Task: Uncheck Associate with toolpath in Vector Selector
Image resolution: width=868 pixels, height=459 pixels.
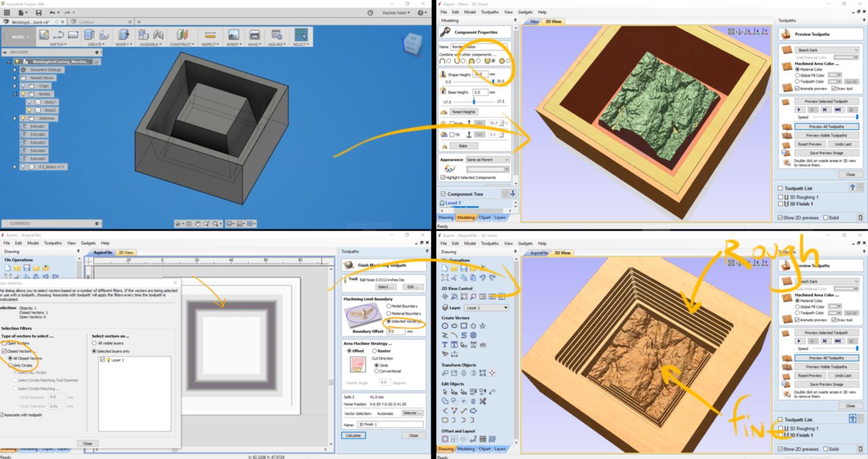Action: (x=2, y=414)
